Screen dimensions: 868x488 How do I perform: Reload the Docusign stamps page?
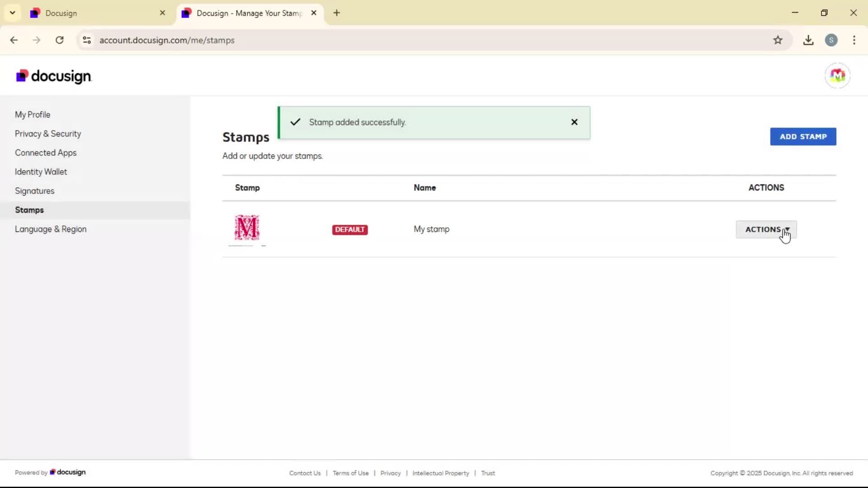pyautogui.click(x=60, y=40)
